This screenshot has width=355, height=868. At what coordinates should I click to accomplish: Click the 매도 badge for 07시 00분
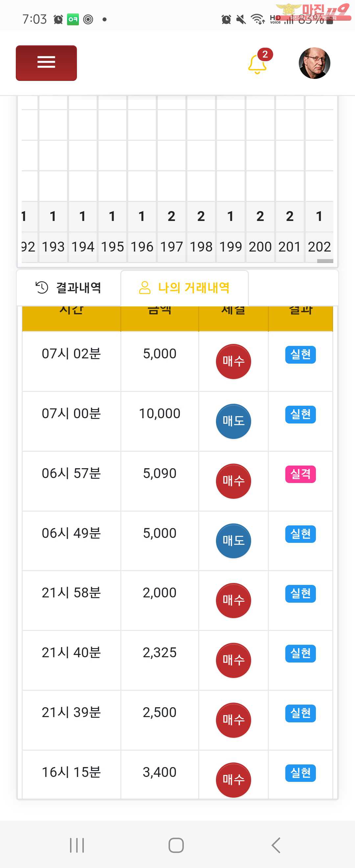233,421
